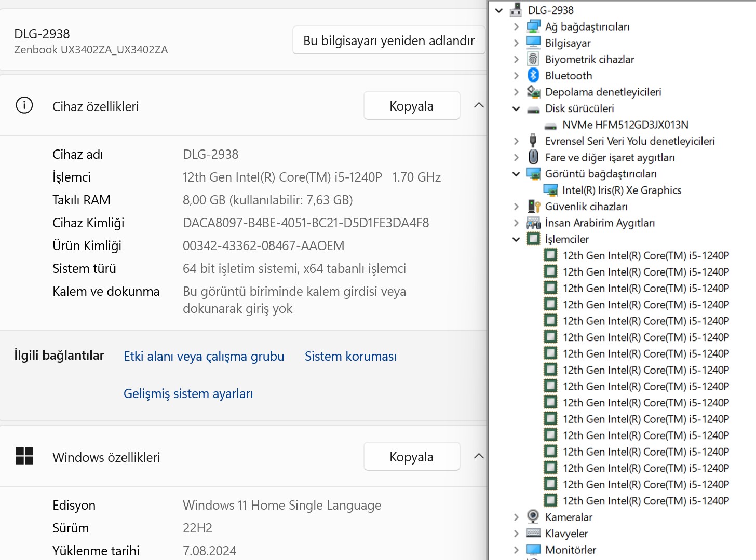Screen dimensions: 756x560
Task: Expand the Depolama denetleyicileri node
Action: click(516, 92)
